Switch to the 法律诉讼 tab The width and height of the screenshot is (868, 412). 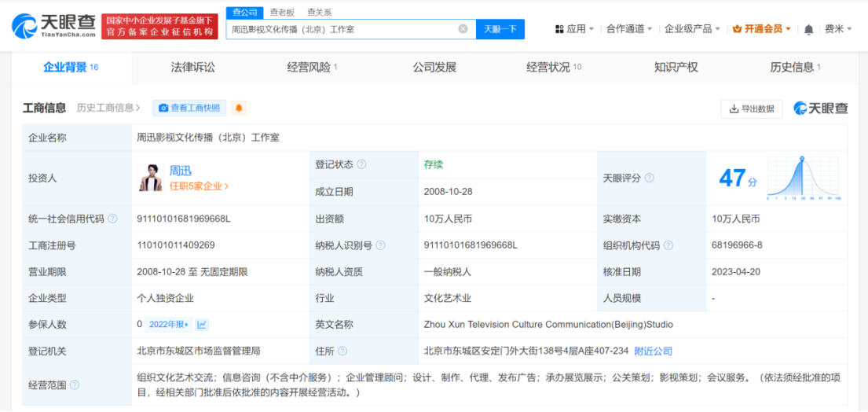pyautogui.click(x=192, y=68)
